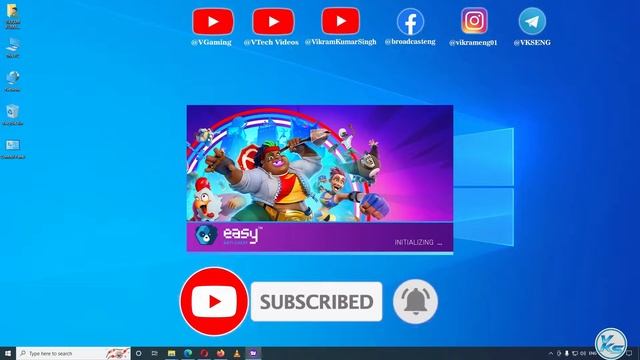Screen dimensions: 640x360
Task: Open the Control Panel desktop icon
Action: click(13, 149)
